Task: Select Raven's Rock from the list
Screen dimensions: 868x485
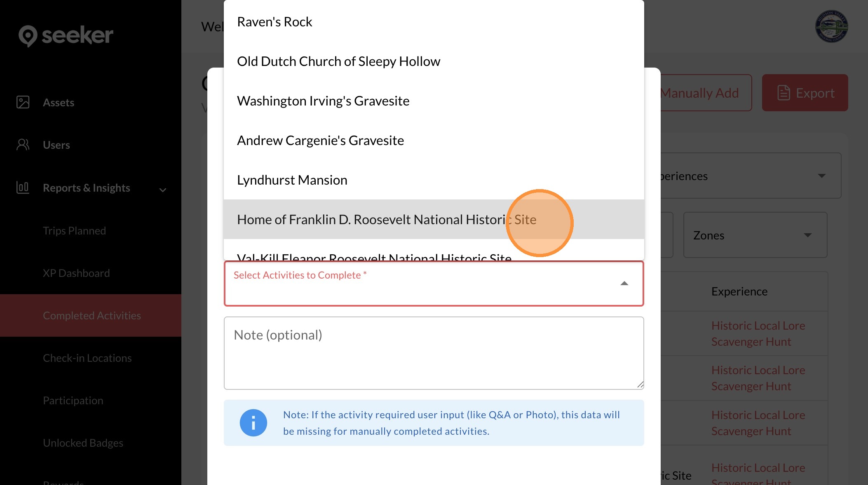Action: pos(274,22)
